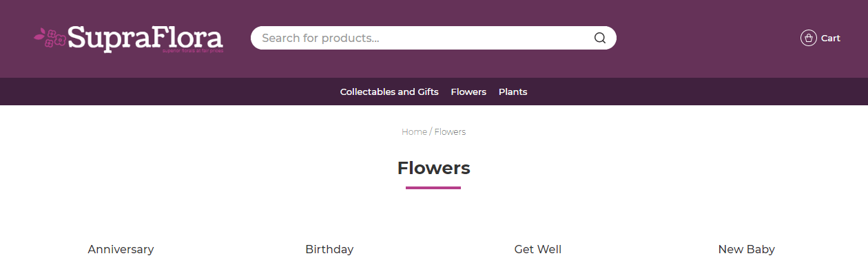Image resolution: width=868 pixels, height=278 pixels.
Task: Click the tagline under SupraFlora logo
Action: coord(193,51)
